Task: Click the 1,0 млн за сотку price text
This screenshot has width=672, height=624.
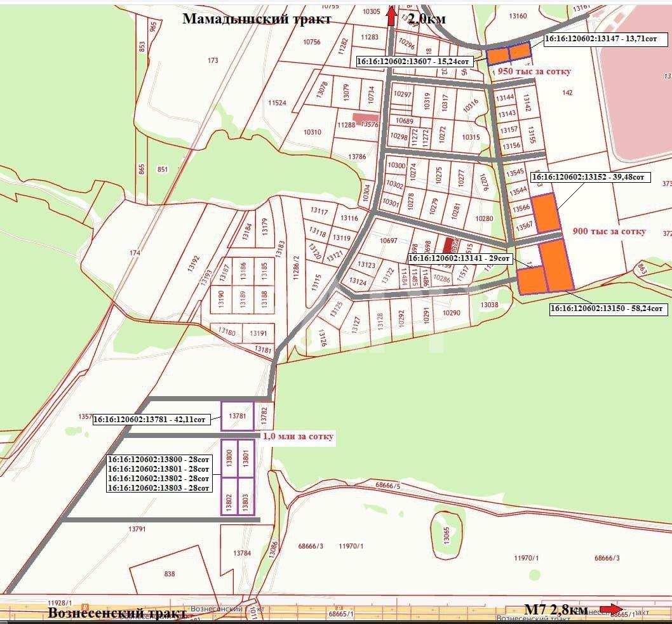Action: tap(297, 437)
